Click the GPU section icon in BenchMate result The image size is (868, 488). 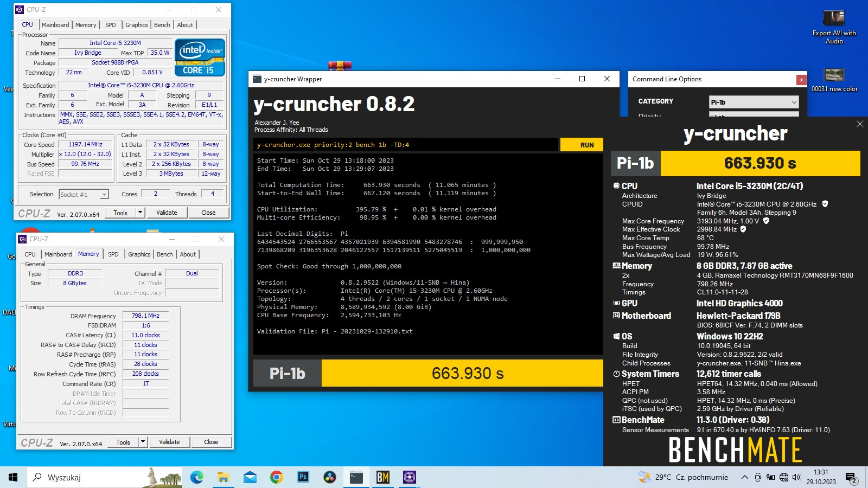616,303
